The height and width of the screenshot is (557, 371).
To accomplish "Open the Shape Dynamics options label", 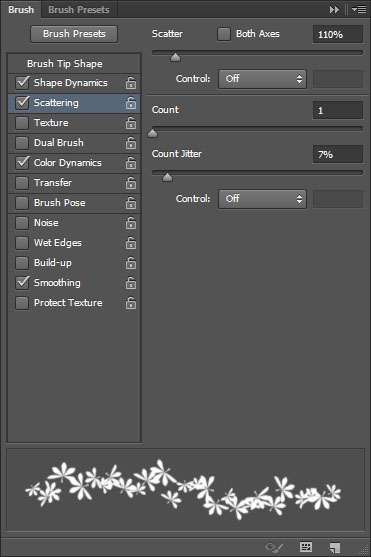I will [70, 83].
